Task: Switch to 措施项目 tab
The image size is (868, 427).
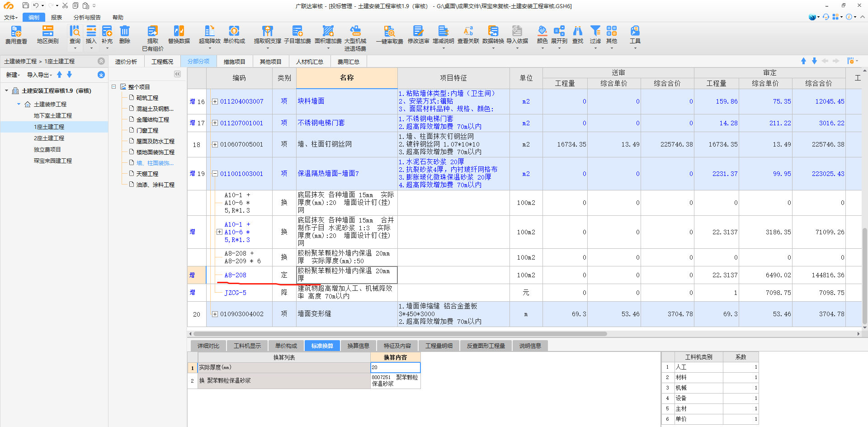Action: (235, 62)
